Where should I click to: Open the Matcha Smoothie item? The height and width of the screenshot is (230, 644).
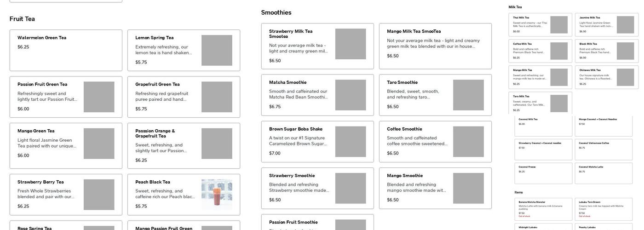tap(317, 95)
